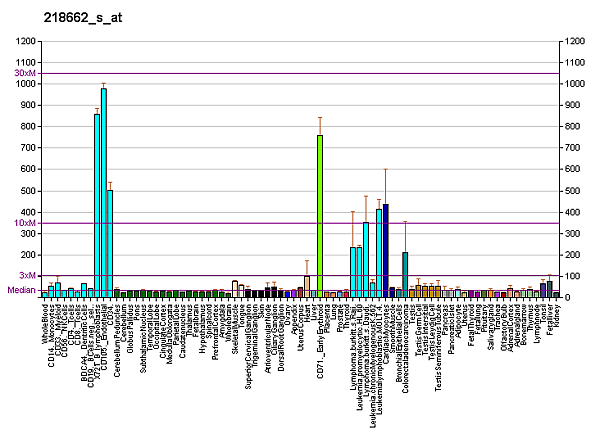Click the 0 tick on right axis
This screenshot has height=434, width=600.
tap(568, 298)
